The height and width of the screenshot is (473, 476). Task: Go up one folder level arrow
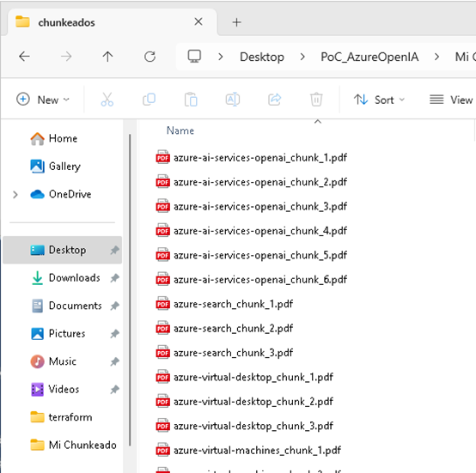click(x=107, y=57)
